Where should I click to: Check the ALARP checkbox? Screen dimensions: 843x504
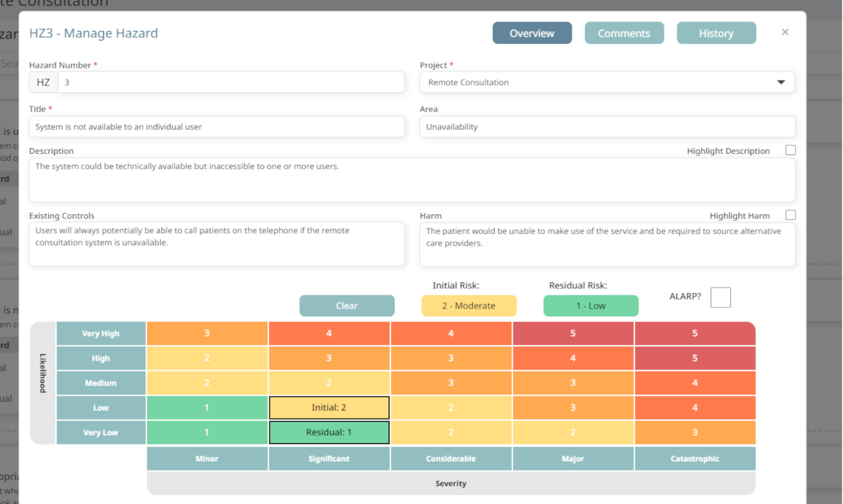[720, 297]
